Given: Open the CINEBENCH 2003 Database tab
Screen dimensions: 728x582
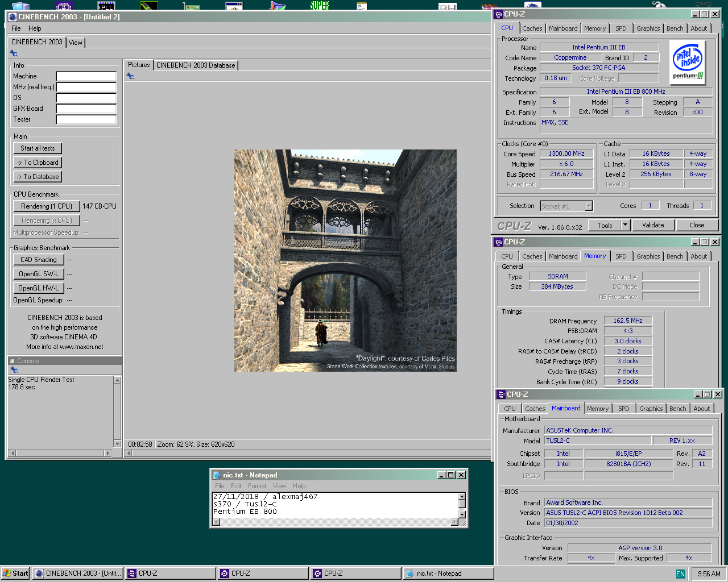Looking at the screenshot, I should point(196,65).
